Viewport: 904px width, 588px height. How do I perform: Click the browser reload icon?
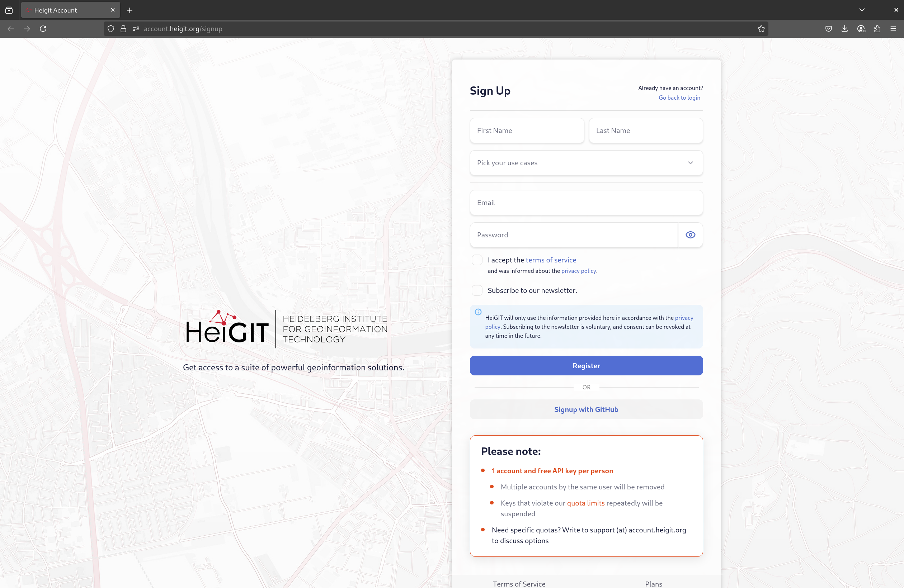pos(43,29)
